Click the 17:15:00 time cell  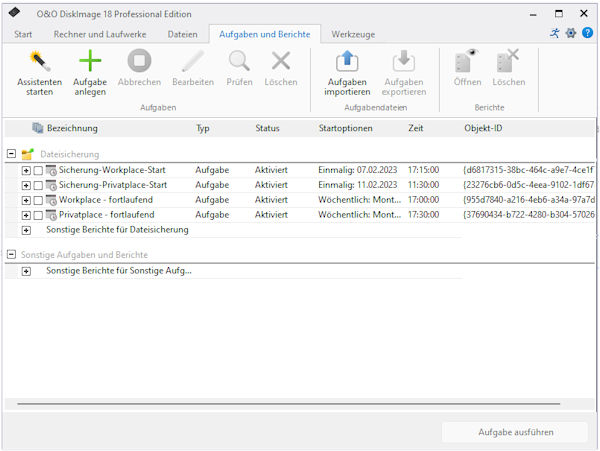(x=423, y=170)
